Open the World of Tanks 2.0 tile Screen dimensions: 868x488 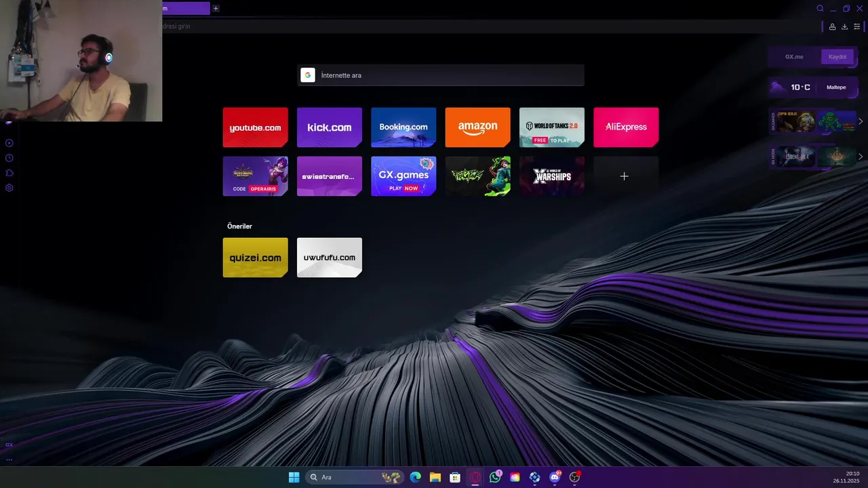[552, 127]
